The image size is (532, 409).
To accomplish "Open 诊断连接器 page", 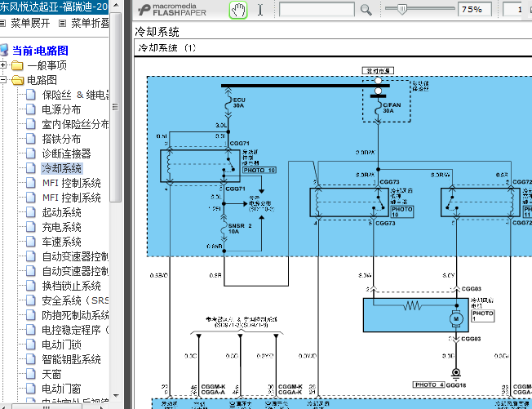I will [66, 153].
